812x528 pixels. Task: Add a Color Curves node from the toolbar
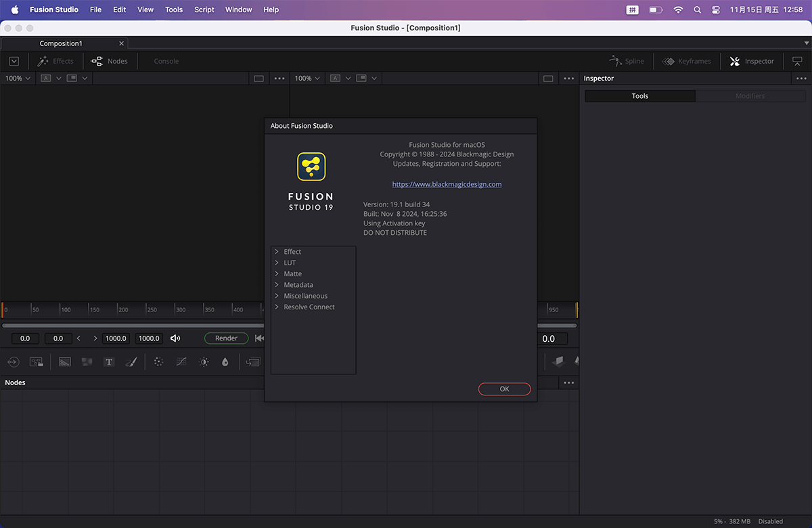pos(181,362)
